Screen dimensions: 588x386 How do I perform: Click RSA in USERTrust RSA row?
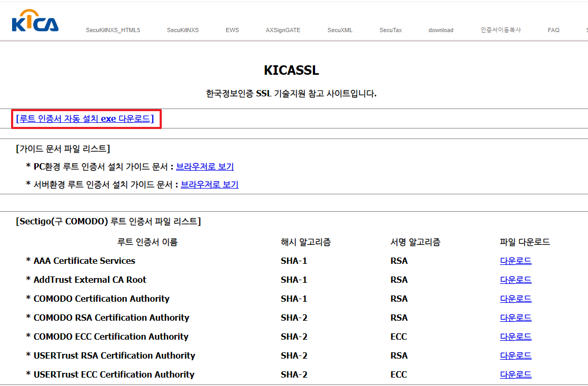click(x=399, y=355)
